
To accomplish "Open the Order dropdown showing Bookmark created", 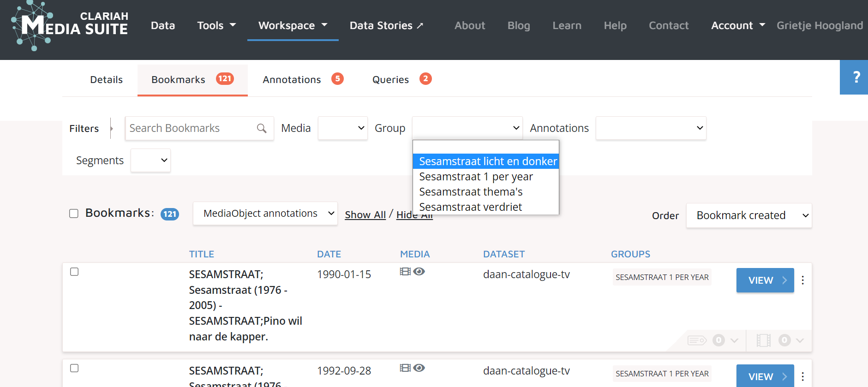I will click(748, 215).
